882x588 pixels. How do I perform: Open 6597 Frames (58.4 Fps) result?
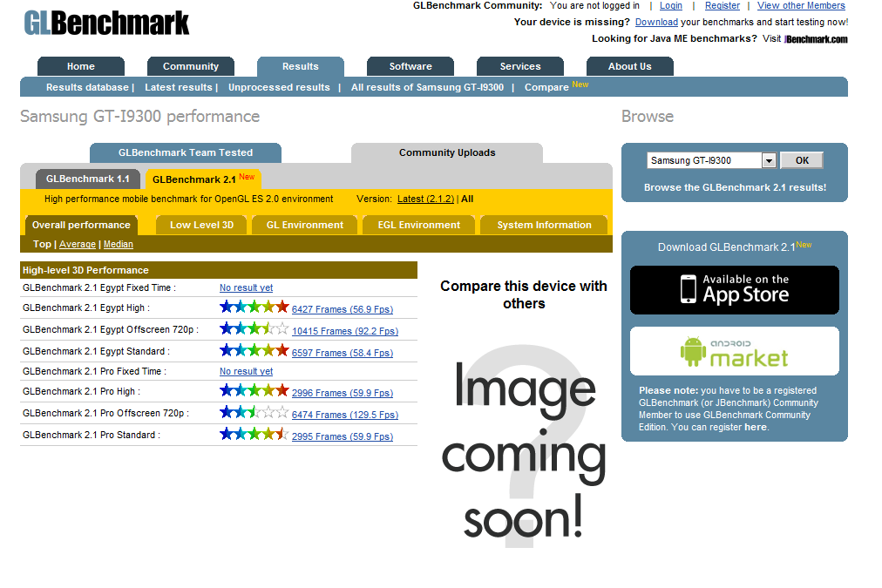(342, 353)
